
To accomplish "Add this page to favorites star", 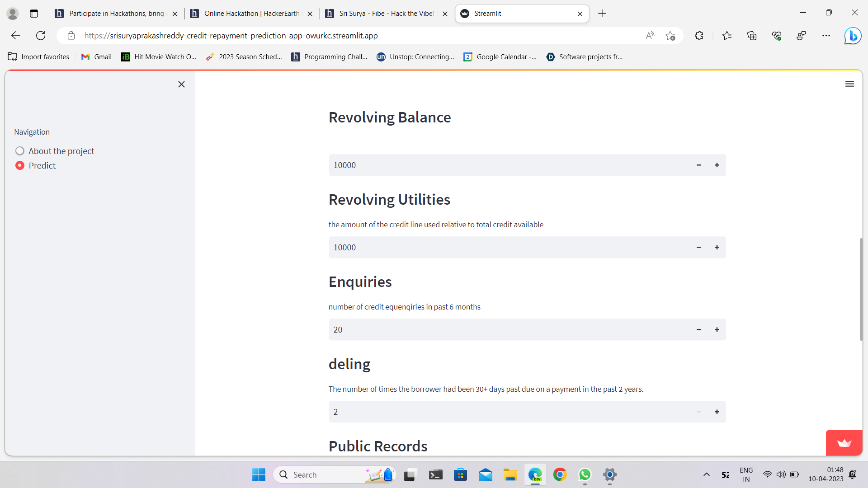I will [x=670, y=36].
